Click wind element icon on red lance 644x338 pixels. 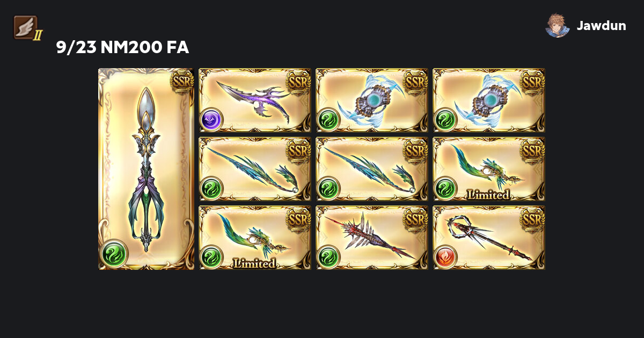pyautogui.click(x=328, y=256)
